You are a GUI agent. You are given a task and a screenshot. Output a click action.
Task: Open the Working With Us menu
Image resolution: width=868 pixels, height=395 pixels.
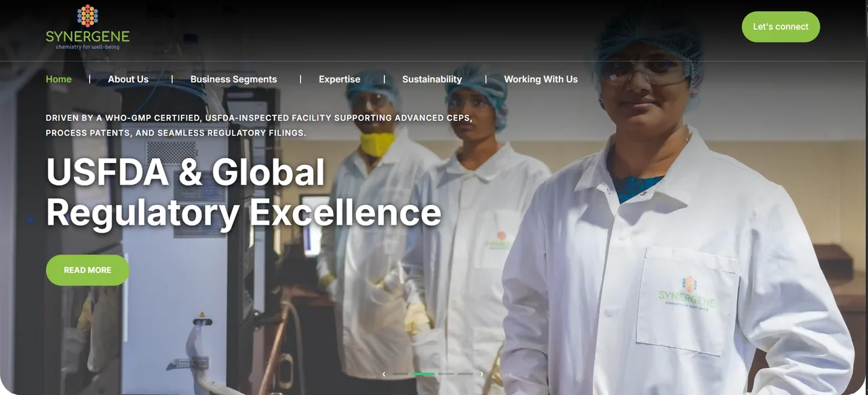(540, 79)
